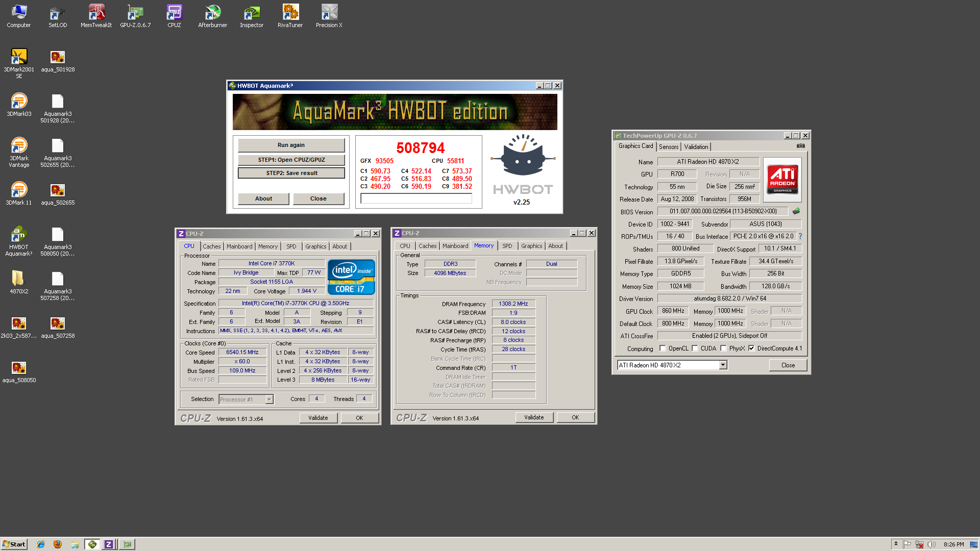The height and width of the screenshot is (551, 980).
Task: Switch to Mainboard tab in left CPU-Z
Action: [239, 246]
